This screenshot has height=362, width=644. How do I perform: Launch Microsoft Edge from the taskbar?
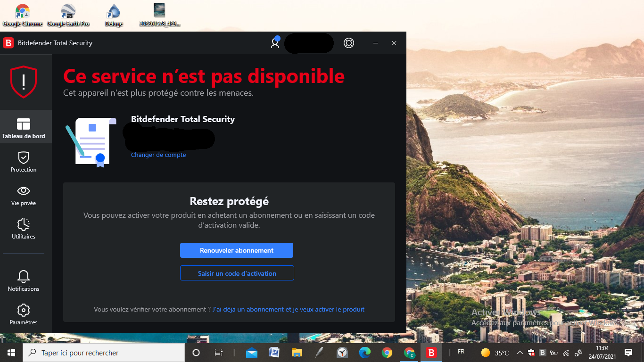click(x=364, y=353)
